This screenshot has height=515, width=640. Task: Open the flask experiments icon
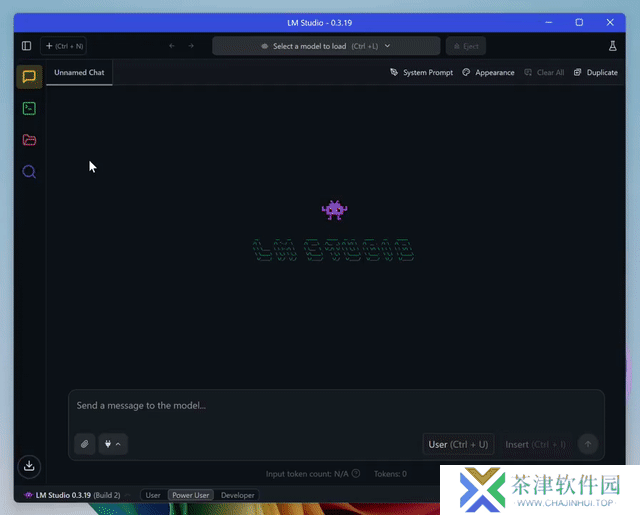click(x=612, y=46)
